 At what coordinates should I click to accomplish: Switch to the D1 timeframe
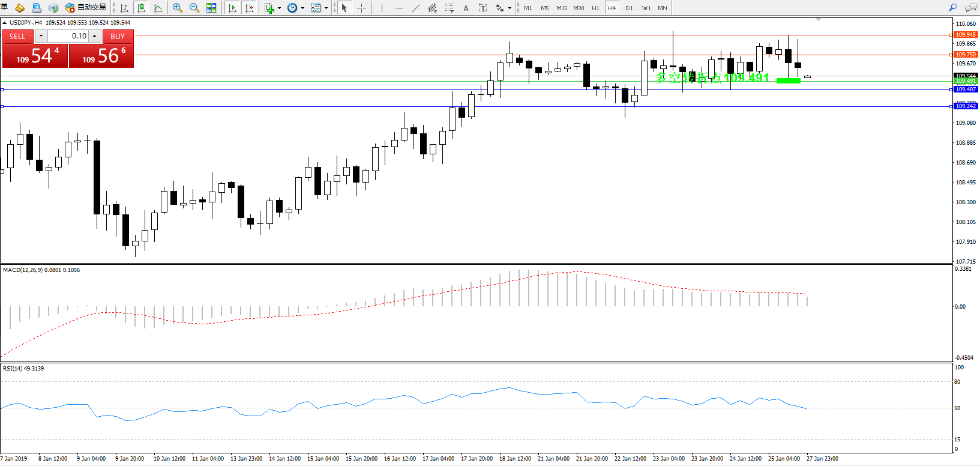(629, 8)
